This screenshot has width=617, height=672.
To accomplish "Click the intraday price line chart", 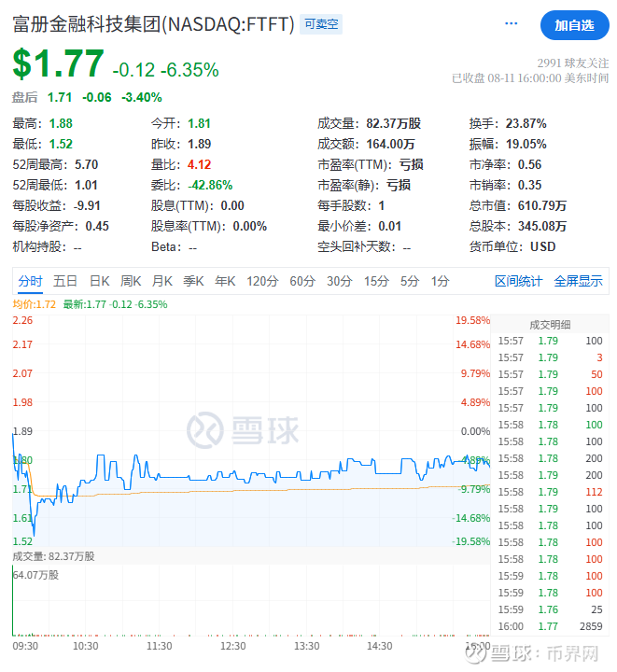I will (251, 430).
